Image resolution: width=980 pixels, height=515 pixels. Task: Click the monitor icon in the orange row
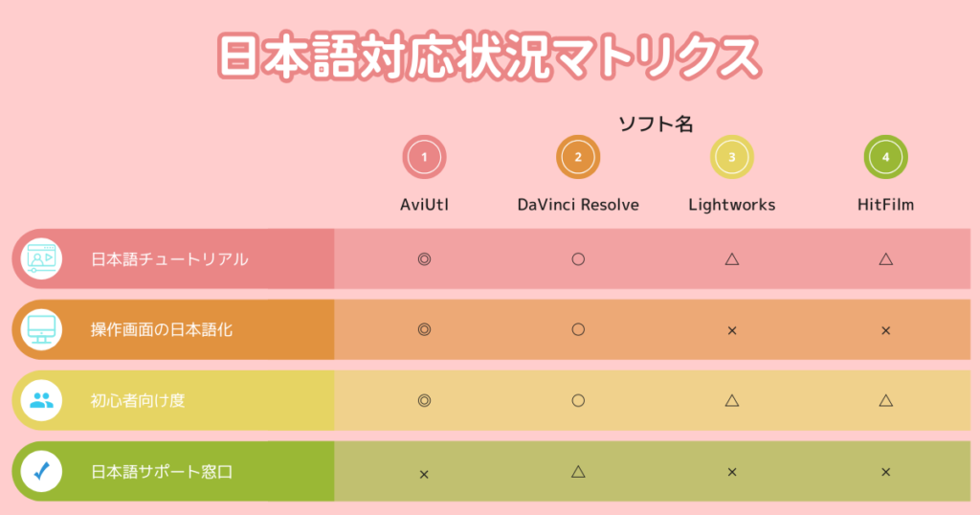(41, 329)
